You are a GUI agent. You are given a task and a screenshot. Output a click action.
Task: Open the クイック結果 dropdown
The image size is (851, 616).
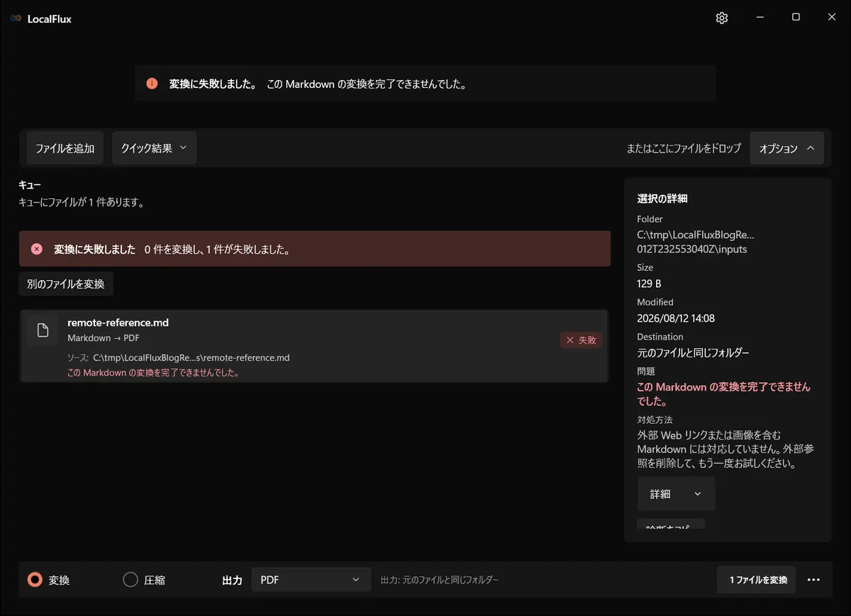point(154,148)
